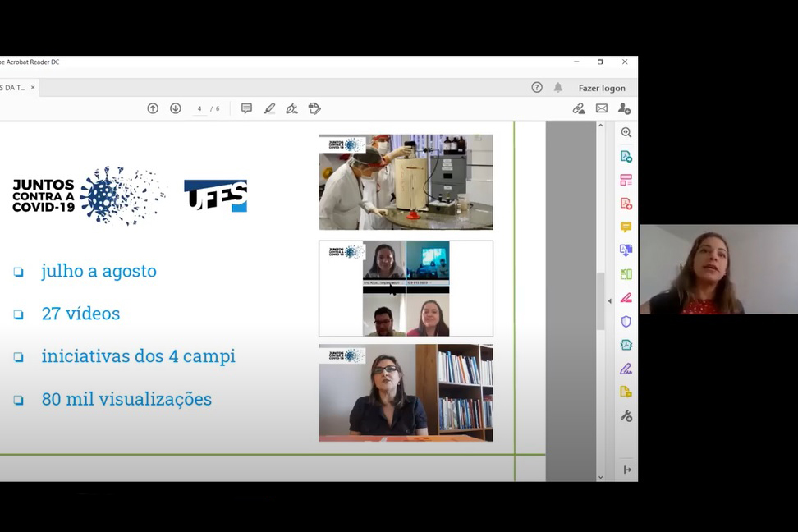Screen dimensions: 798x532
Task: Close the open document tab
Action: [33, 88]
